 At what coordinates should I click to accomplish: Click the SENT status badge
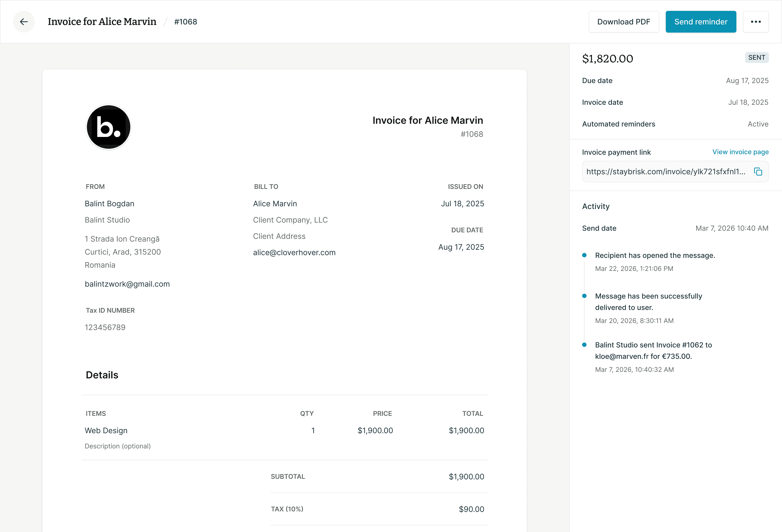click(756, 58)
